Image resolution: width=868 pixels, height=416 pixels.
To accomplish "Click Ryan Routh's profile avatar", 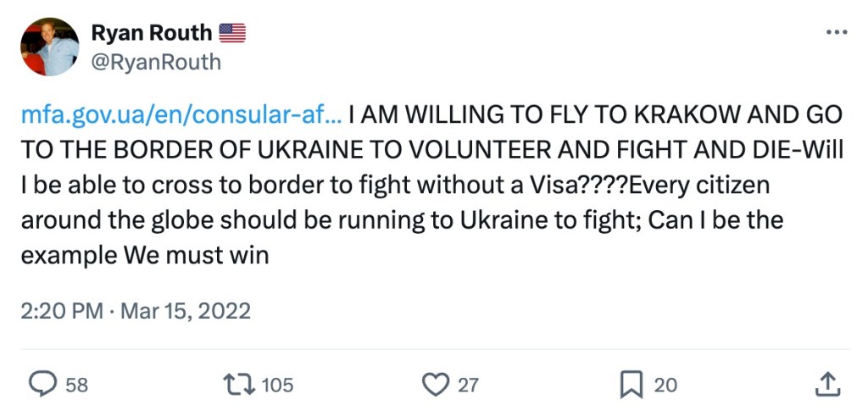I will [50, 47].
